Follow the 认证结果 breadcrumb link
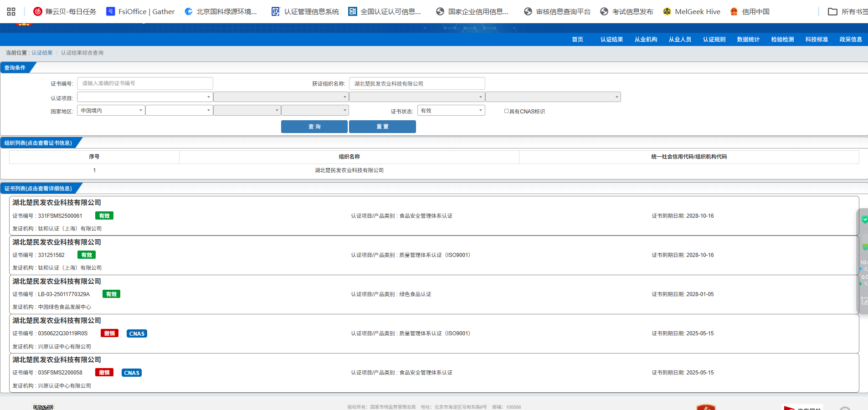The image size is (868, 410). (x=42, y=53)
